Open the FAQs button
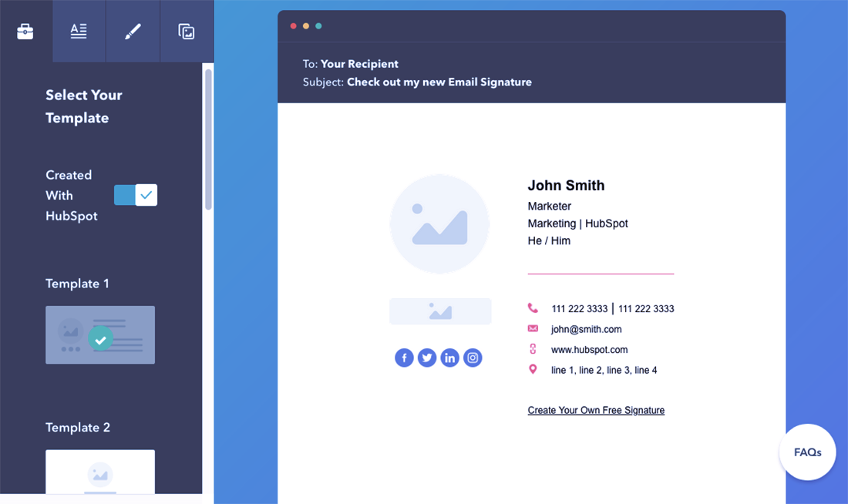This screenshot has width=848, height=504. coord(807,452)
